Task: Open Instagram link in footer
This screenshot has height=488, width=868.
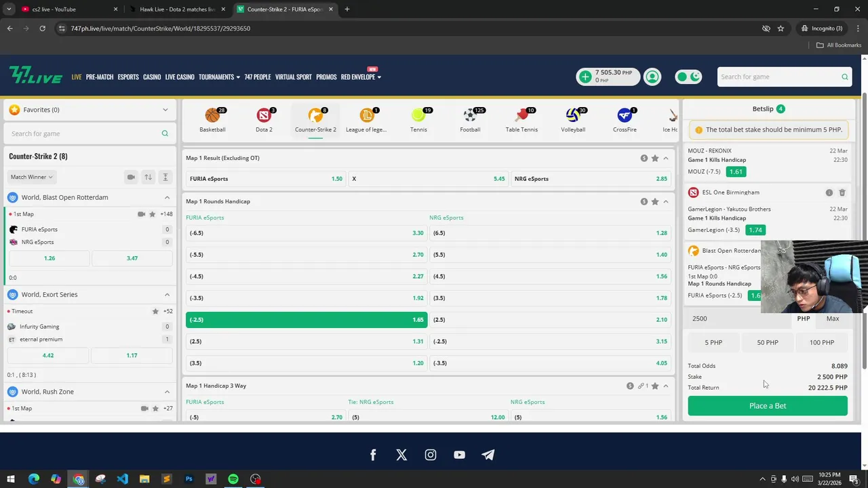Action: click(x=431, y=455)
